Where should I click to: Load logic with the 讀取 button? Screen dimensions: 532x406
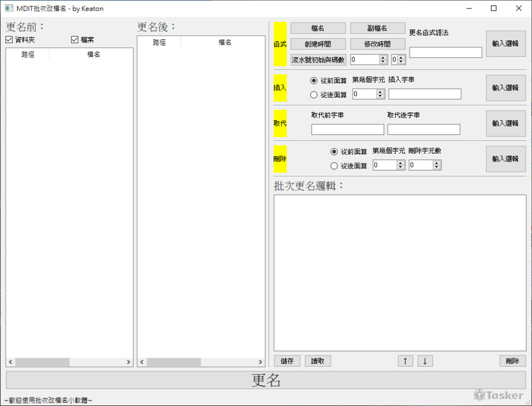318,360
